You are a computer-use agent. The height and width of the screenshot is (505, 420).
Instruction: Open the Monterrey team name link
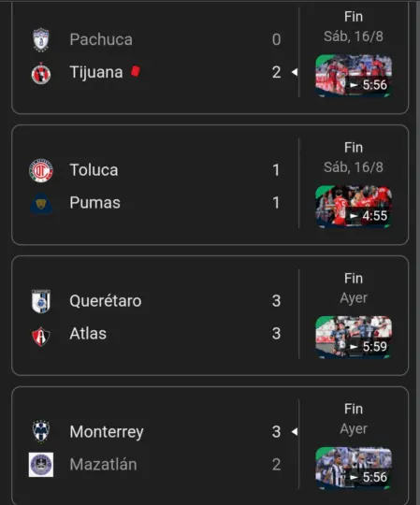(x=107, y=432)
